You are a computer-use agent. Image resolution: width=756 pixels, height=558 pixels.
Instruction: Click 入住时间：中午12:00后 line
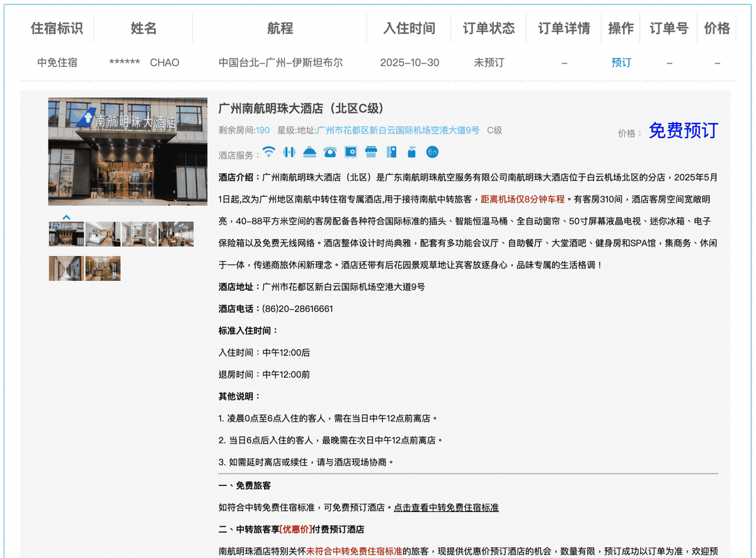pos(265,352)
